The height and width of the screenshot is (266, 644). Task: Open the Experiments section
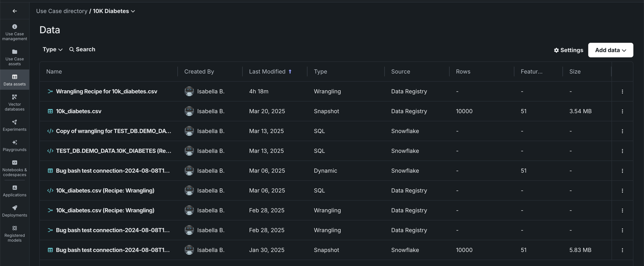(15, 125)
